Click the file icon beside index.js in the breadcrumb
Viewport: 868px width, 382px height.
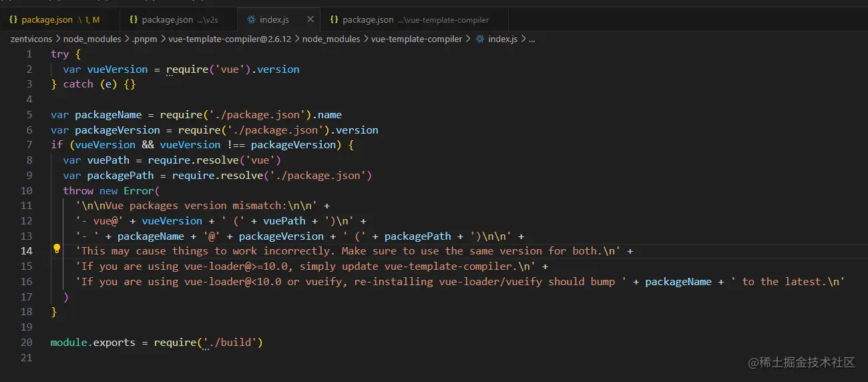coord(480,39)
